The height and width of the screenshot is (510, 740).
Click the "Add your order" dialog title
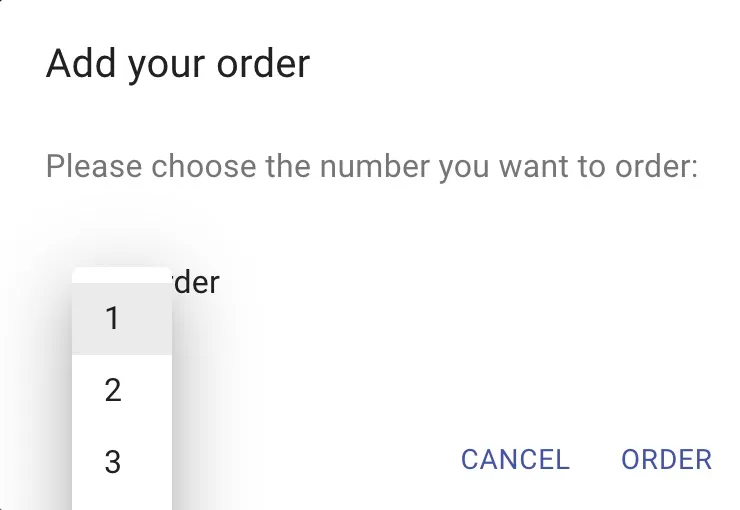coord(178,64)
